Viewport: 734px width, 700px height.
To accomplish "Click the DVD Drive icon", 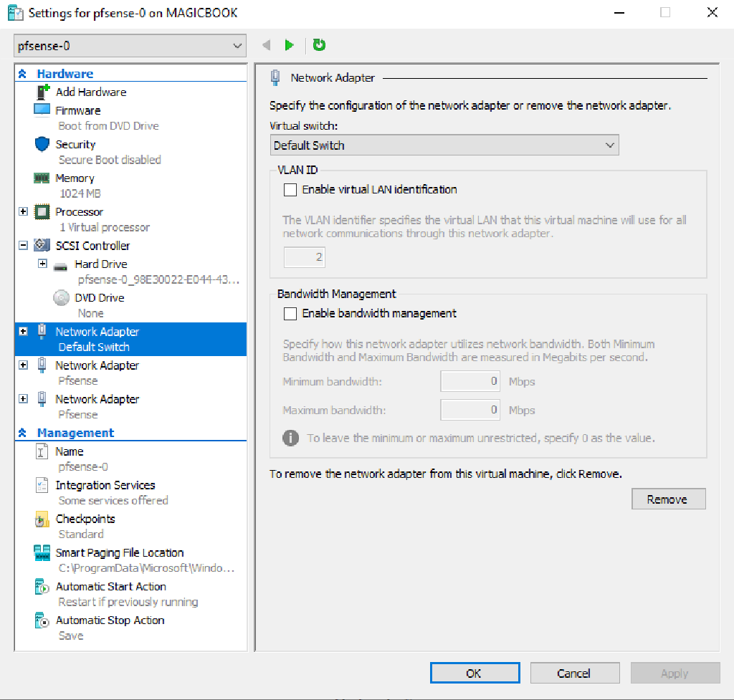I will tap(60, 297).
